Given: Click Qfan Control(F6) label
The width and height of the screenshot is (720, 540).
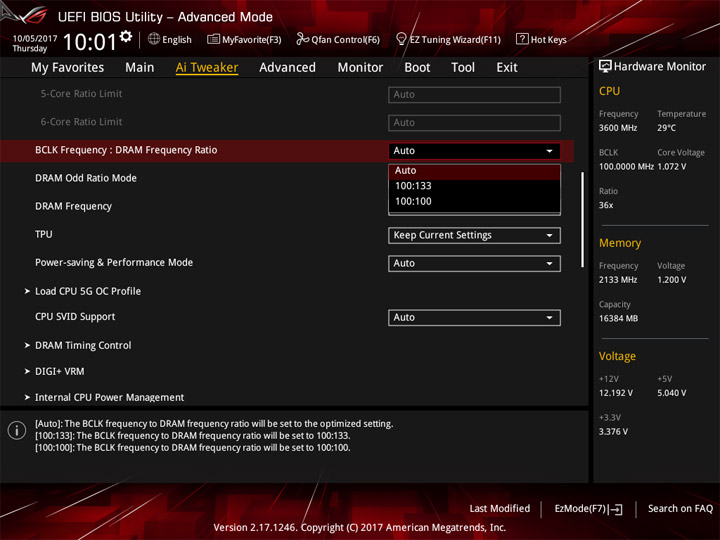Looking at the screenshot, I should tap(345, 40).
